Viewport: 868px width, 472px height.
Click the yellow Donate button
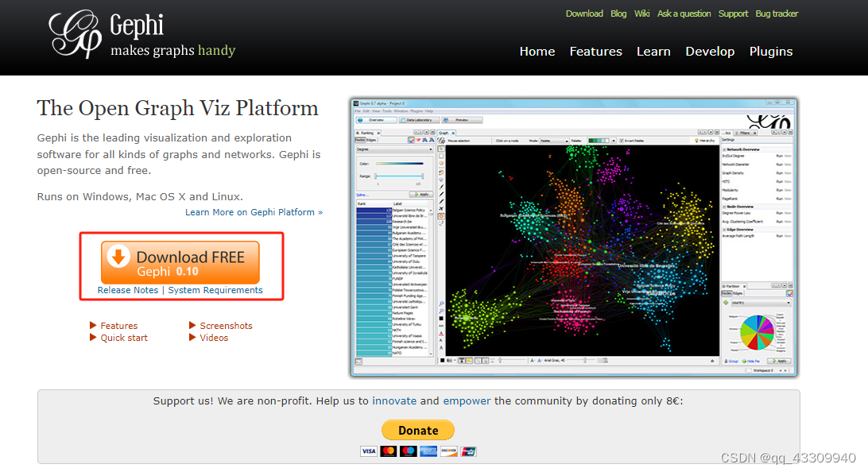click(418, 430)
